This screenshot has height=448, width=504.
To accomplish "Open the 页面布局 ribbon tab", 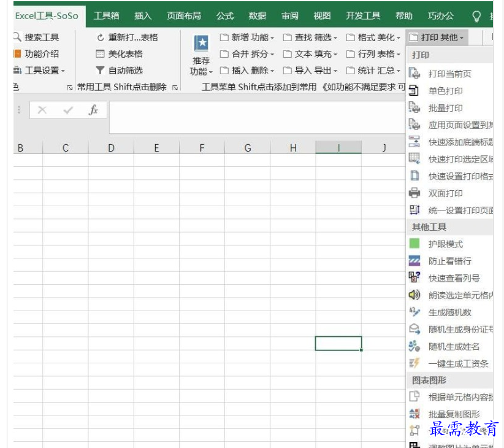I will click(x=184, y=16).
